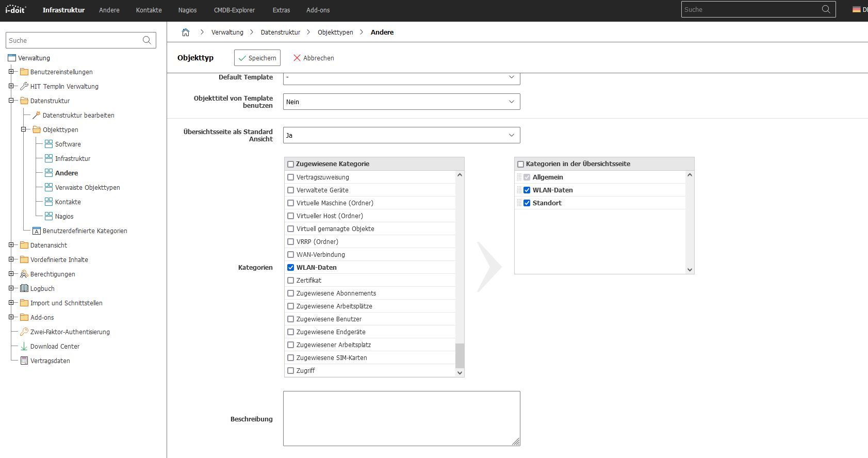Click the Benutzerdefinierte Kategorien icon
Image resolution: width=868 pixels, height=458 pixels.
(37, 231)
